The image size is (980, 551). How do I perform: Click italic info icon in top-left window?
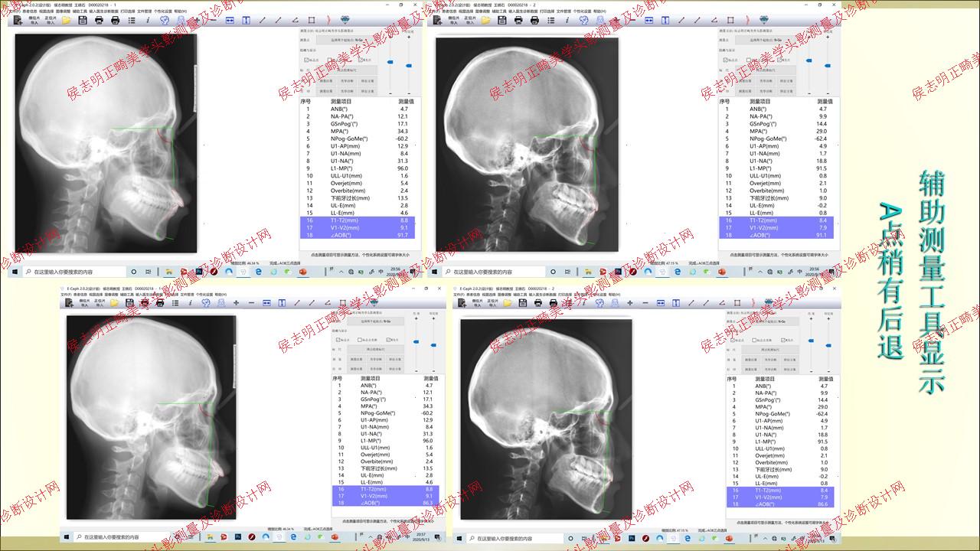pyautogui.click(x=148, y=20)
